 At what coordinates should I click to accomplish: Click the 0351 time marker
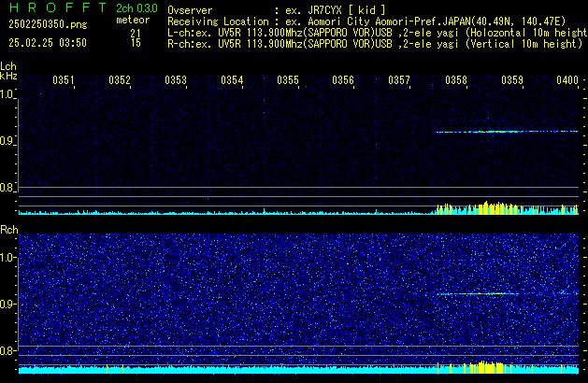click(64, 80)
